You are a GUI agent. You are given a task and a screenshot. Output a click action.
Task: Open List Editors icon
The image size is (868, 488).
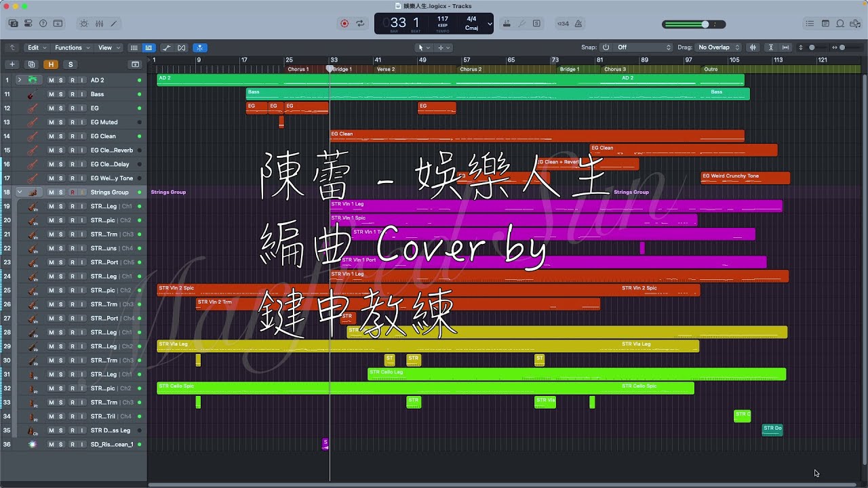pos(810,23)
